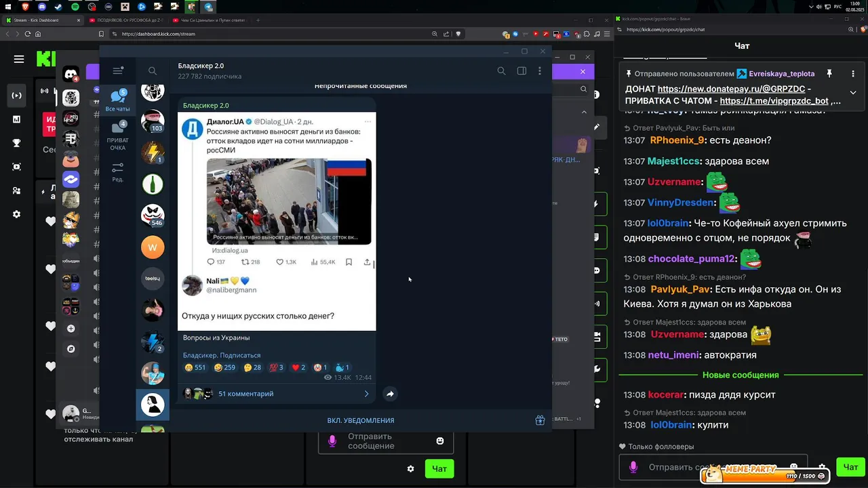Add a server in Discord
This screenshot has width=868, height=488.
[71, 329]
